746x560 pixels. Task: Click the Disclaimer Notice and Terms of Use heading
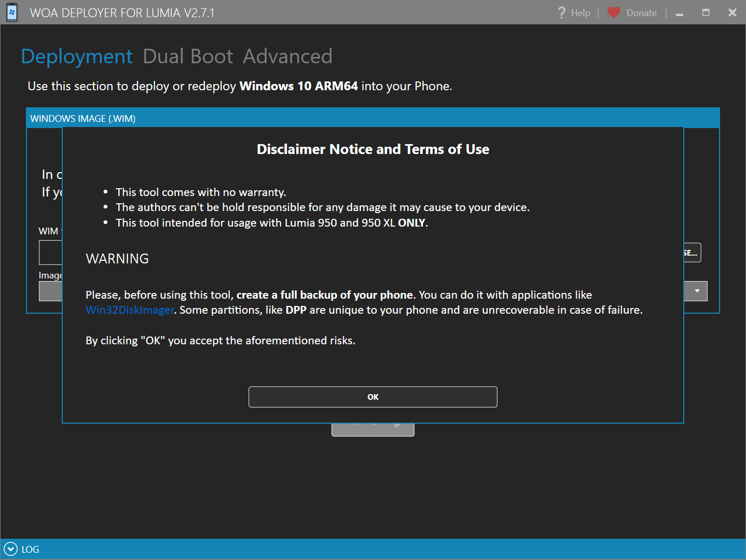coord(373,149)
